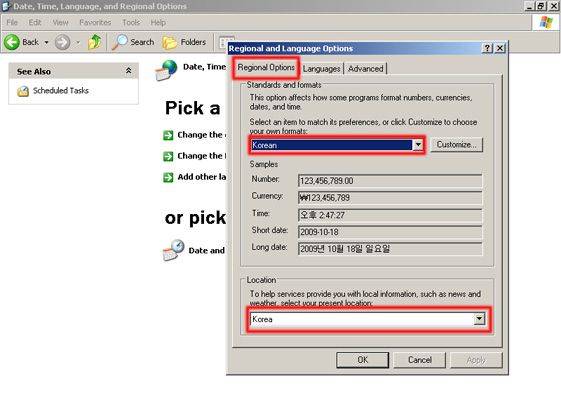The width and height of the screenshot is (561, 400).
Task: Click the OK button
Action: click(x=362, y=360)
